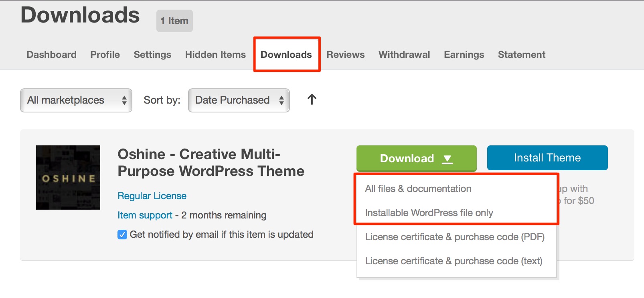
Task: Select the Reviews tab
Action: coord(345,55)
